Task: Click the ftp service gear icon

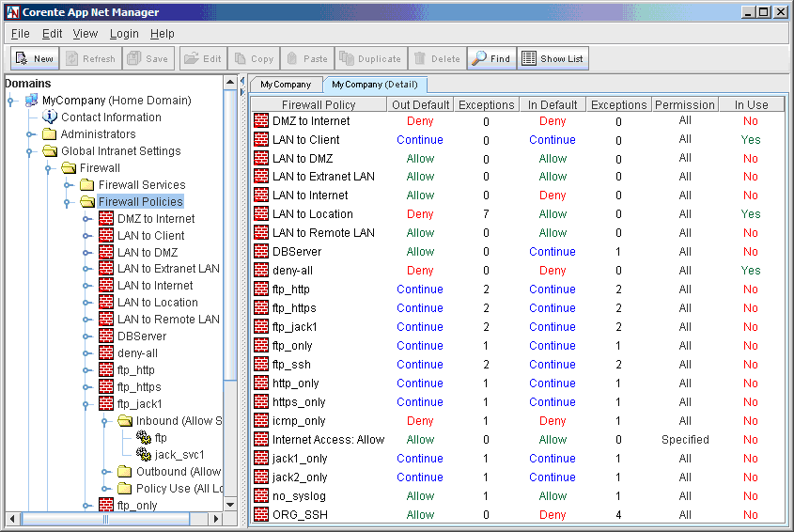Action: point(144,437)
